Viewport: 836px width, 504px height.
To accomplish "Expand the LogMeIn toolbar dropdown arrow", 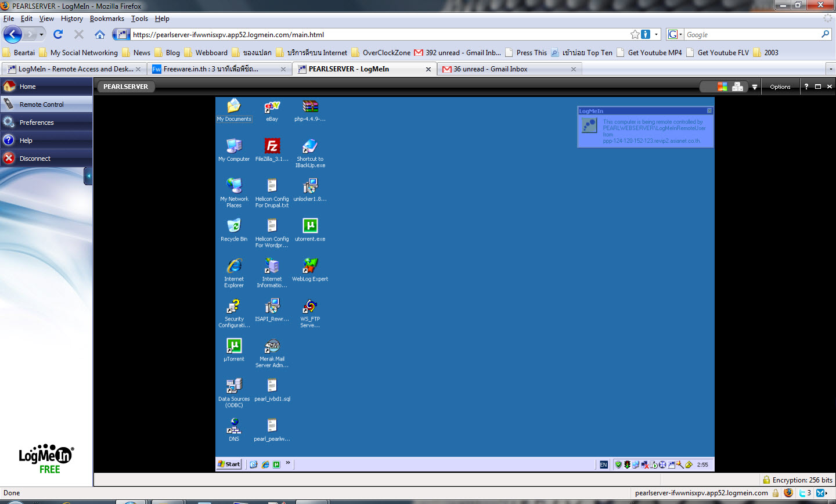I will (755, 87).
